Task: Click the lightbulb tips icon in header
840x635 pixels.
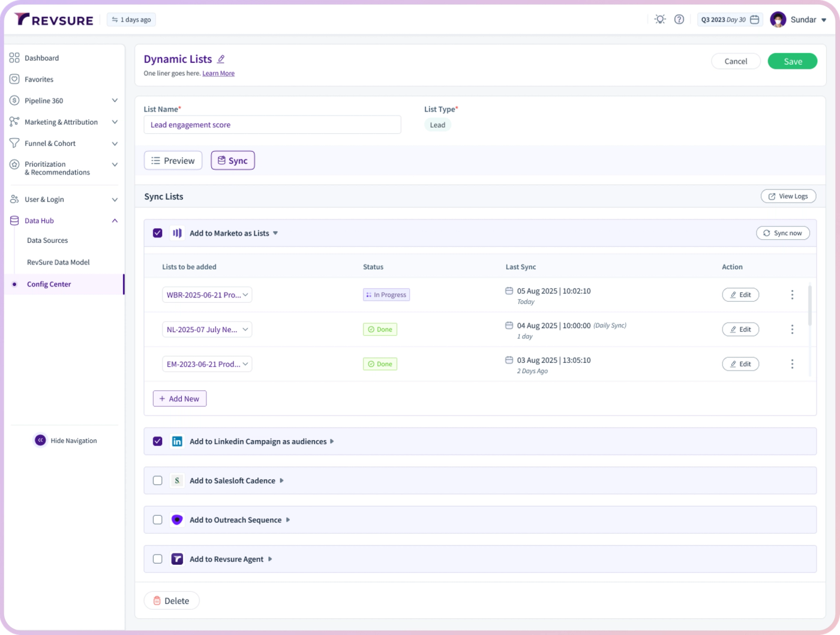Action: click(x=660, y=20)
